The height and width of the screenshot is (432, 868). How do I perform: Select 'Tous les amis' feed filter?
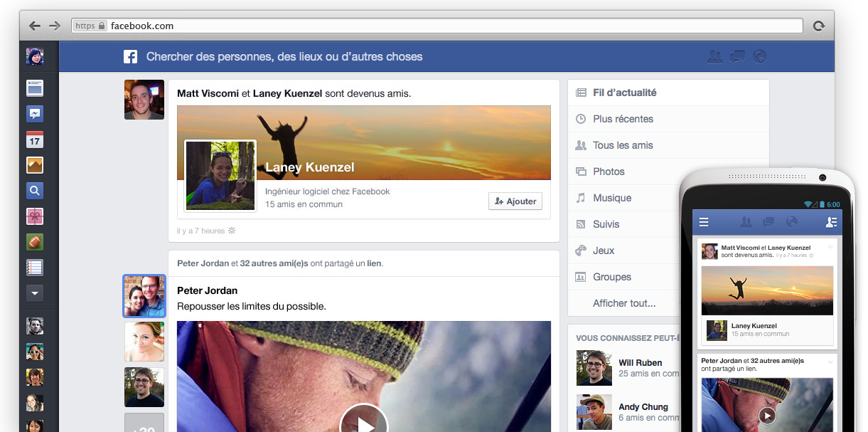click(623, 145)
